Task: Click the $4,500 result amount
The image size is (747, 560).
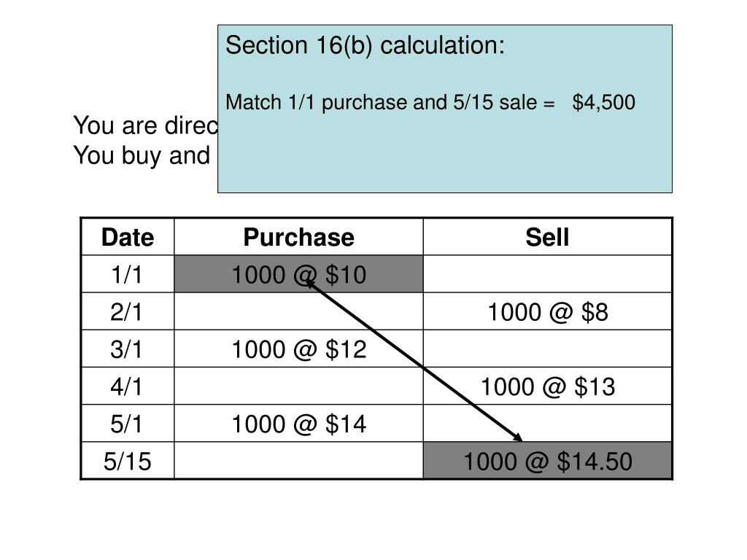Action: (x=603, y=102)
